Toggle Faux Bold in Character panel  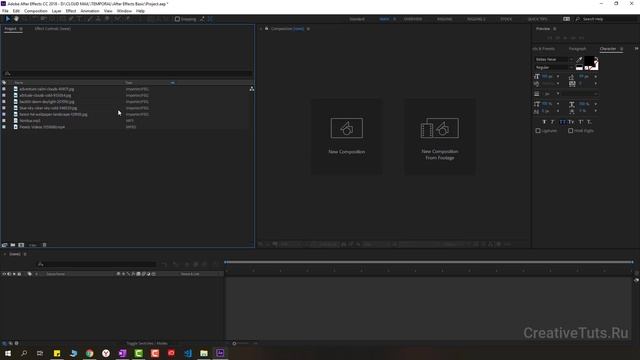(x=544, y=122)
